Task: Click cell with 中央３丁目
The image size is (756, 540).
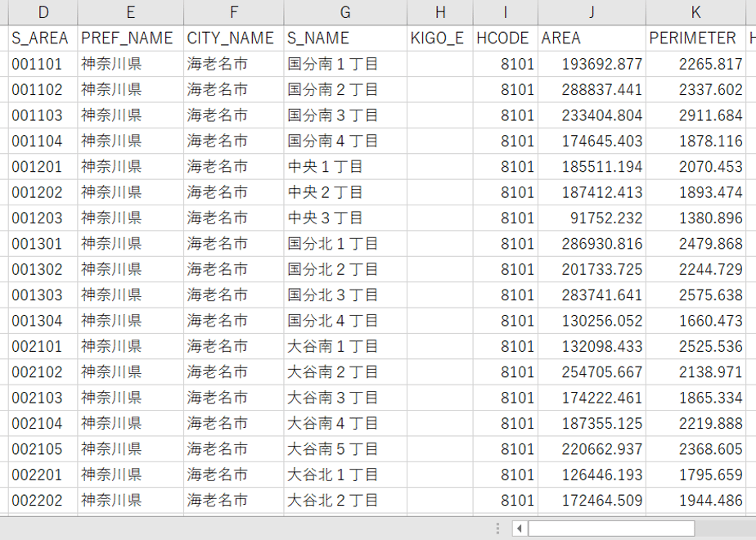Action: click(345, 218)
